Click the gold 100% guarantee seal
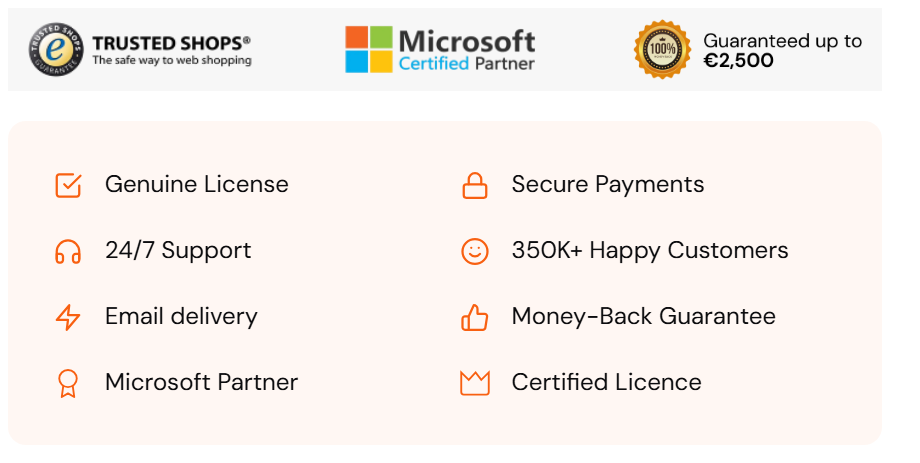The image size is (920, 463). (662, 50)
